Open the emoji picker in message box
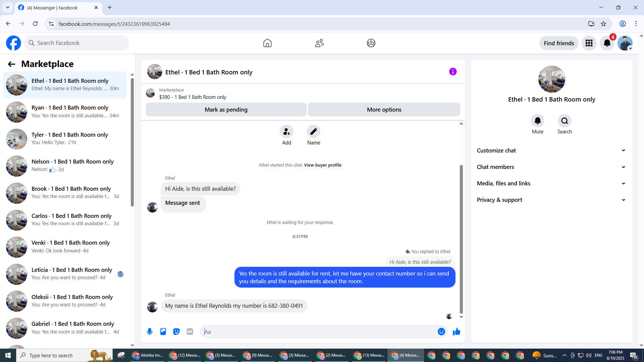This screenshot has height=362, width=644. click(x=441, y=331)
